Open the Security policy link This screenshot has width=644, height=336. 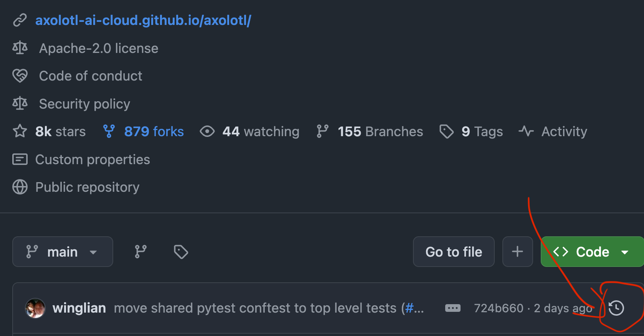[84, 104]
